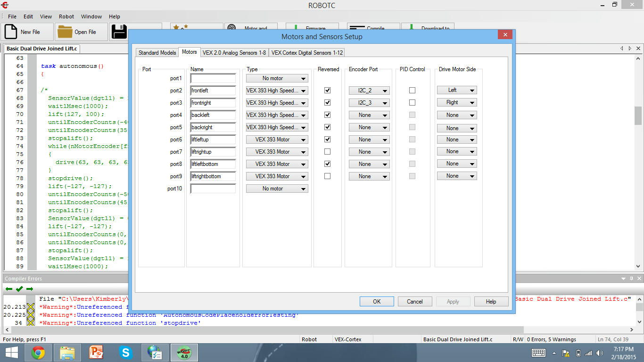
Task: Click OK in Motors and Sensors Setup
Action: (377, 302)
